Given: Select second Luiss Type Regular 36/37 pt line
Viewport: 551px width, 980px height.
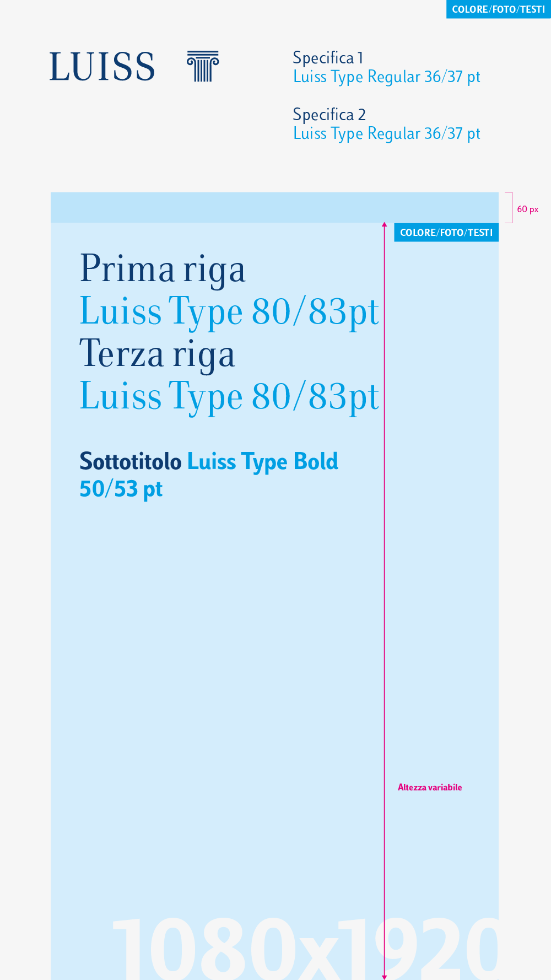Looking at the screenshot, I should (387, 134).
